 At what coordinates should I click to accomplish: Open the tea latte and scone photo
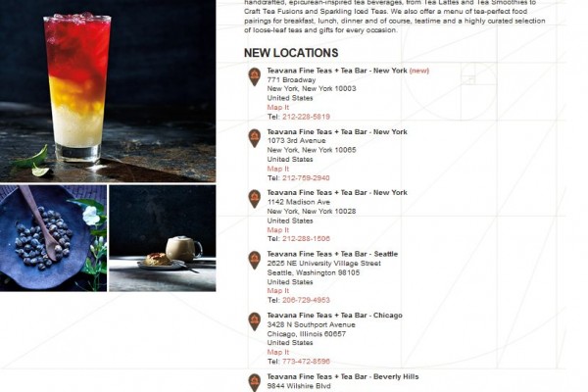(x=163, y=238)
